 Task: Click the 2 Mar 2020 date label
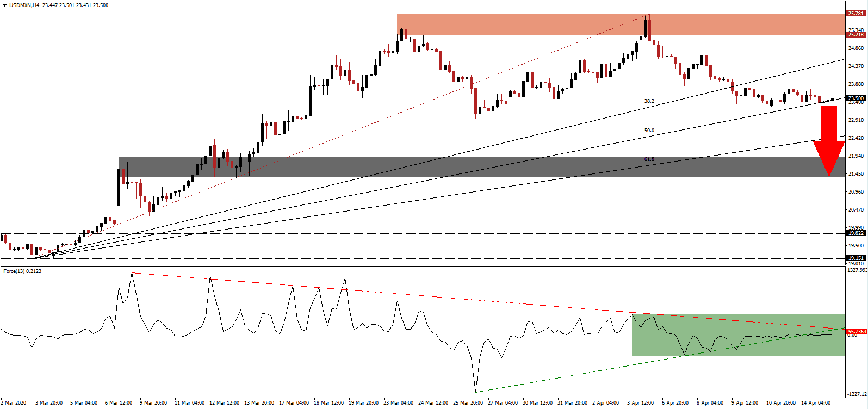coord(14,403)
